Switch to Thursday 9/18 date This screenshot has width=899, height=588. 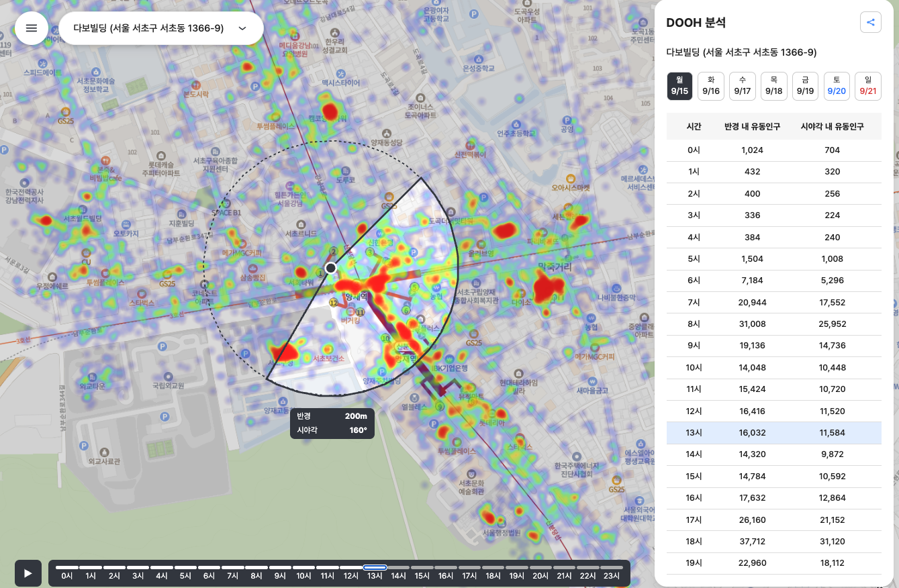click(x=773, y=86)
